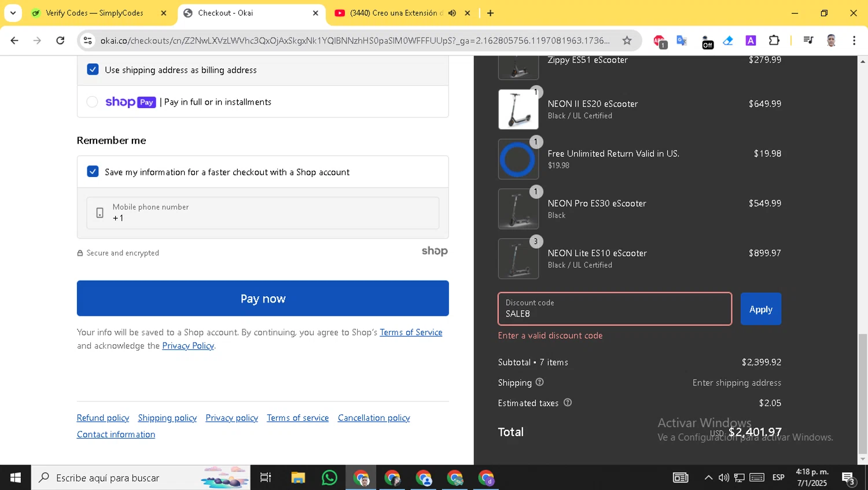This screenshot has width=868, height=490.
Task: Click the Windows search box
Action: point(141,478)
